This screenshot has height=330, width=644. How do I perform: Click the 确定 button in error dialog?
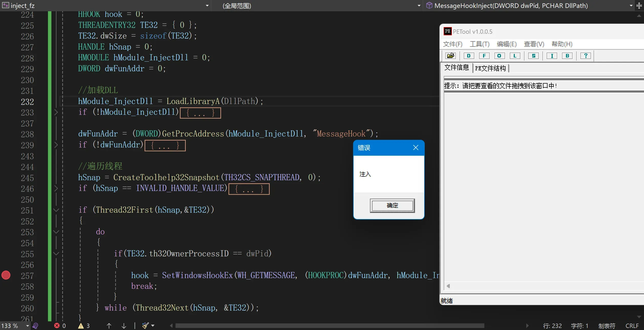pyautogui.click(x=392, y=206)
